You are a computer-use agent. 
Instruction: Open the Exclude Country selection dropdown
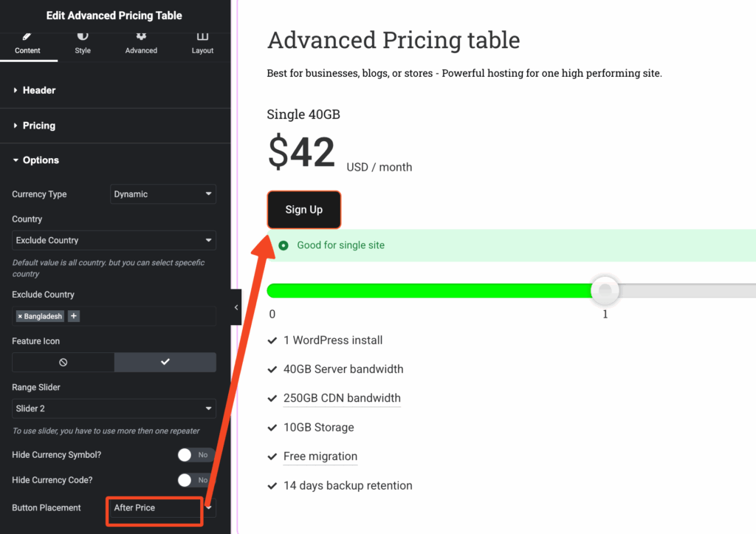[x=114, y=240]
